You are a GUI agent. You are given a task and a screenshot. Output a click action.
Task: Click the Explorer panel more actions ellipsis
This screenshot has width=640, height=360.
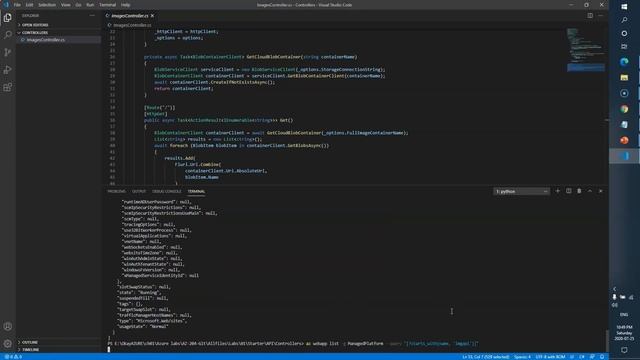pos(92,16)
